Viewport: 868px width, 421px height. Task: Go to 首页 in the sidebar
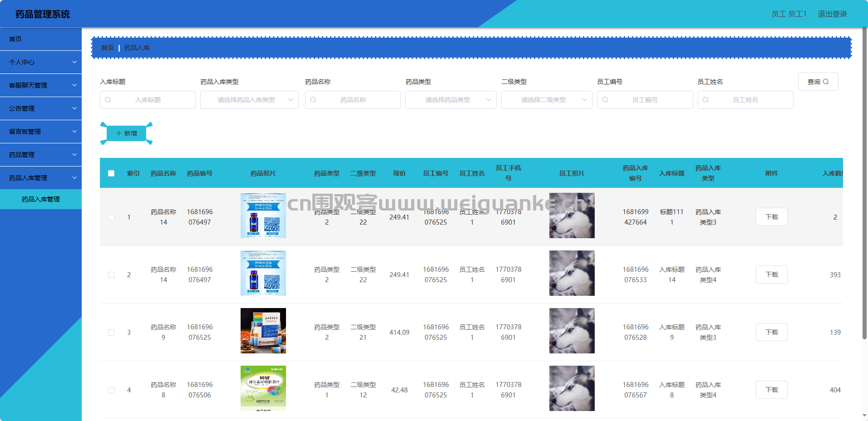click(x=41, y=39)
